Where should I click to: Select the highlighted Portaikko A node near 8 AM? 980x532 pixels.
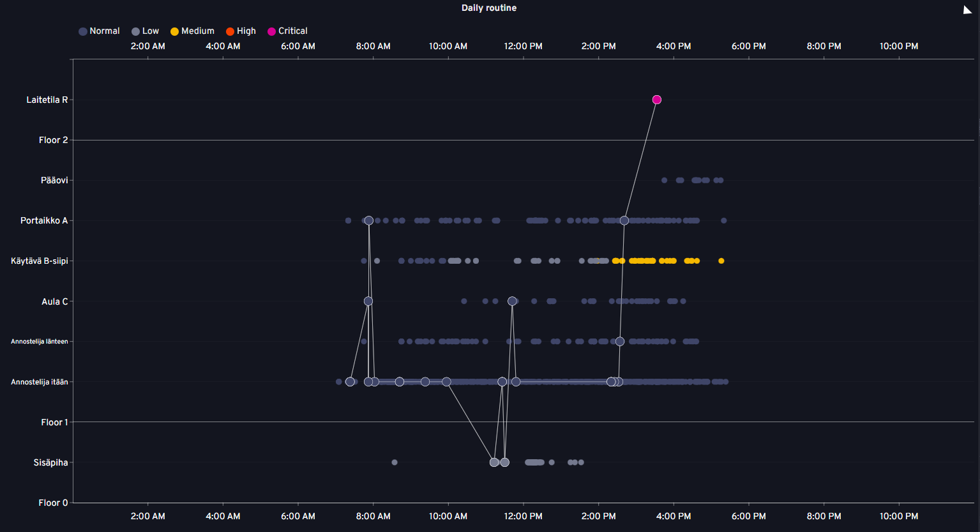[368, 220]
